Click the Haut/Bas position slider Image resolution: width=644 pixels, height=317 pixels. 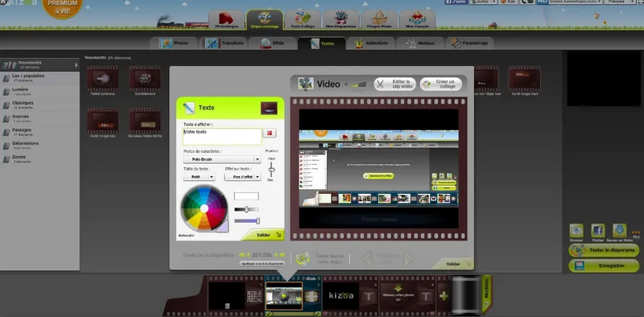tap(270, 169)
